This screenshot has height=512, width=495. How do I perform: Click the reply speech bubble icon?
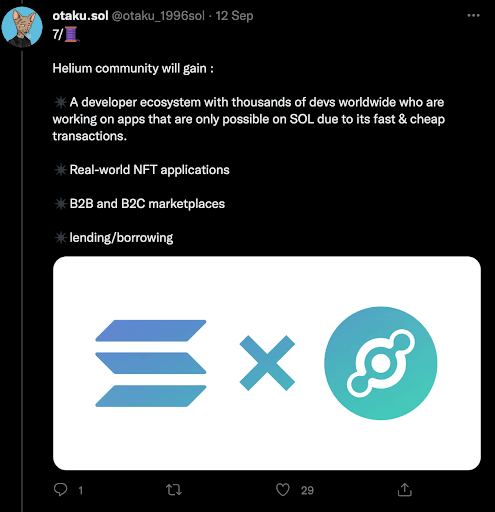click(x=60, y=490)
